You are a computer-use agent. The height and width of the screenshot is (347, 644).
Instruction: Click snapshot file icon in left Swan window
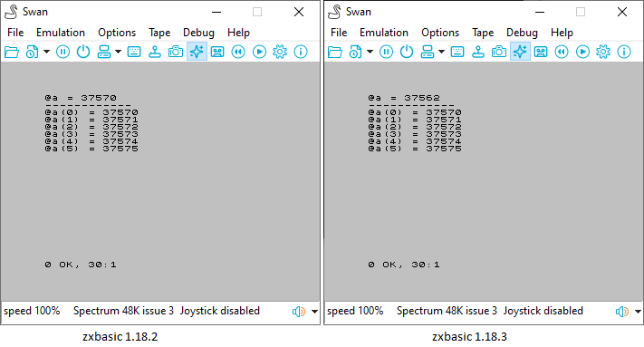click(32, 52)
